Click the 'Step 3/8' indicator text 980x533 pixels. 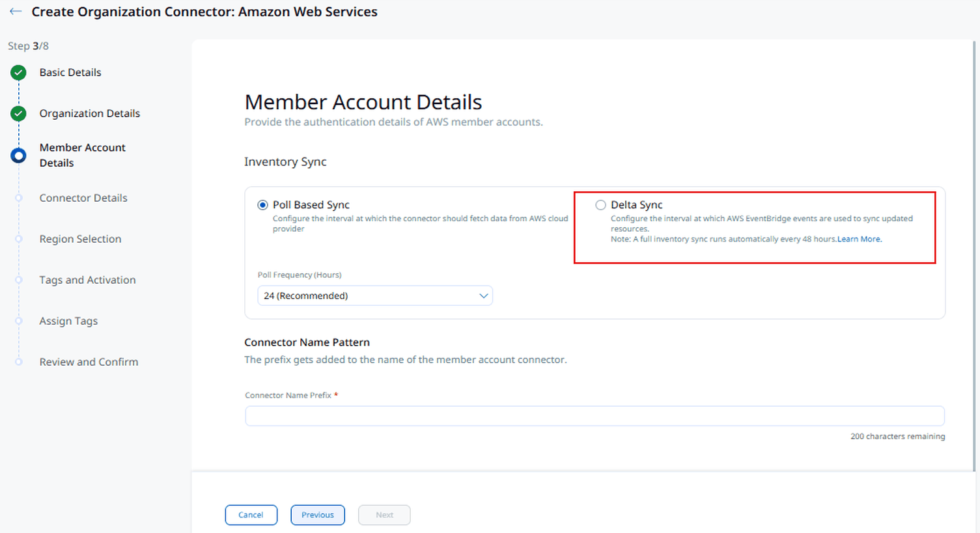point(28,46)
